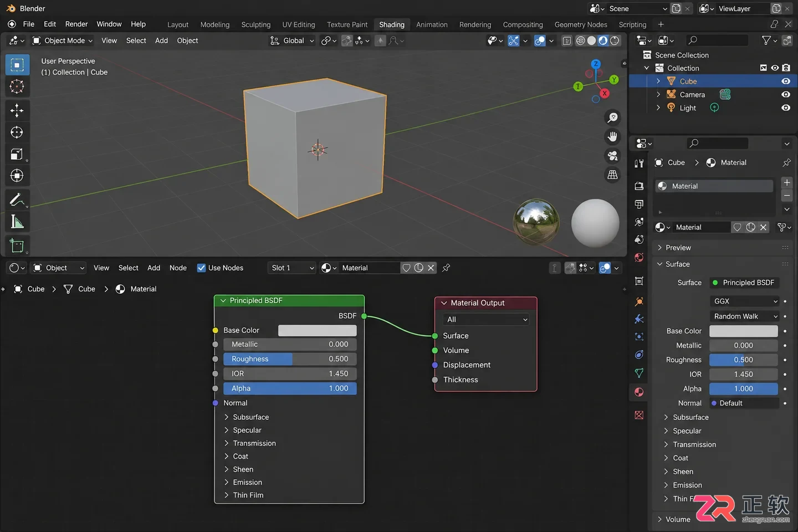Open the File menu
The width and height of the screenshot is (798, 532).
click(x=29, y=24)
